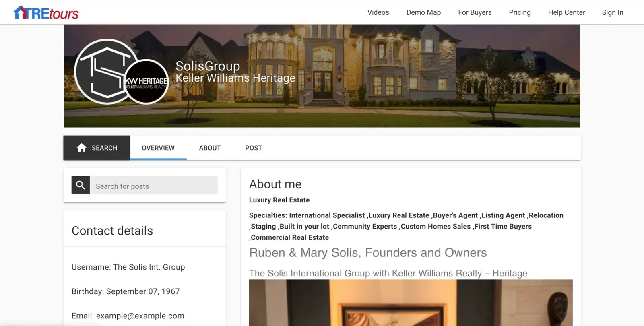Open the Videos menu item
The height and width of the screenshot is (326, 644).
click(378, 12)
